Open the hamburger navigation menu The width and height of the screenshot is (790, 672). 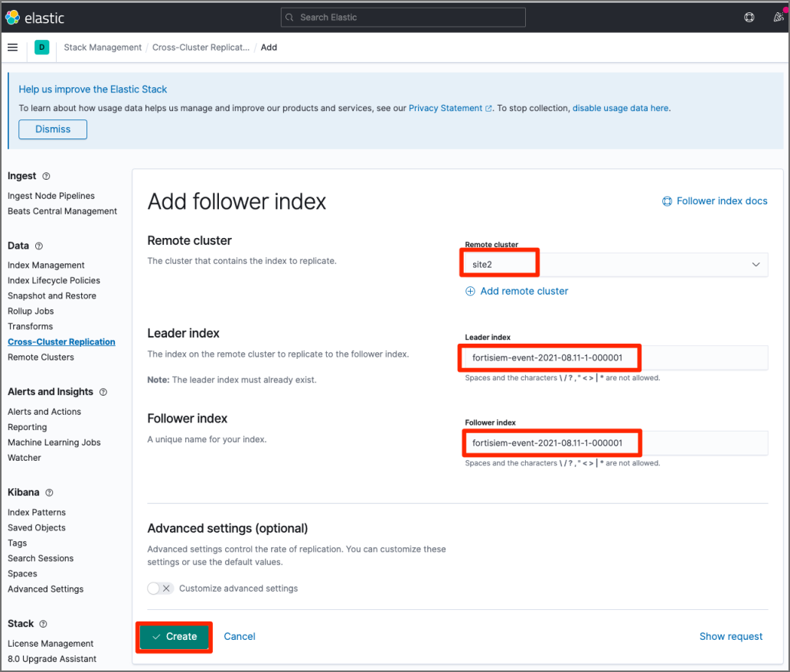[x=12, y=47]
